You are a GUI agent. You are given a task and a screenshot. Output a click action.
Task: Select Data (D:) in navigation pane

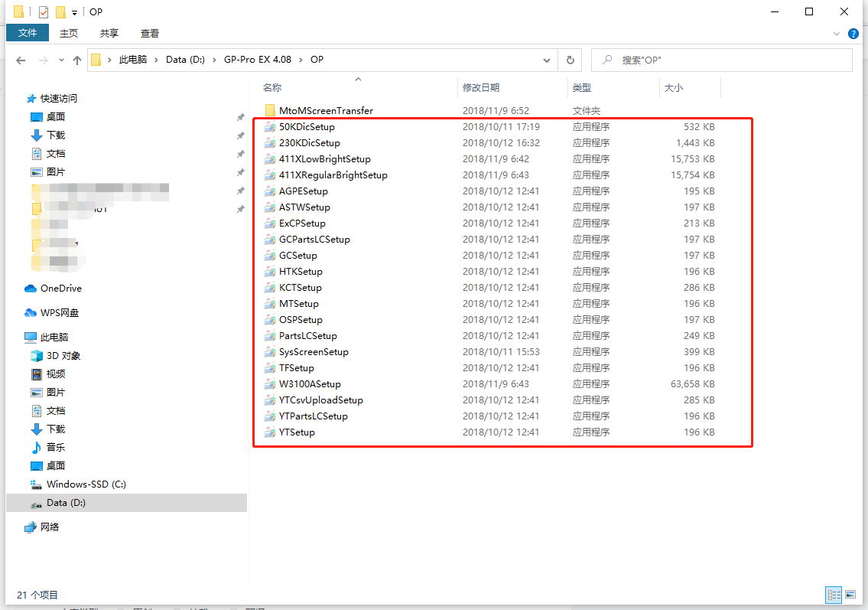click(126, 503)
